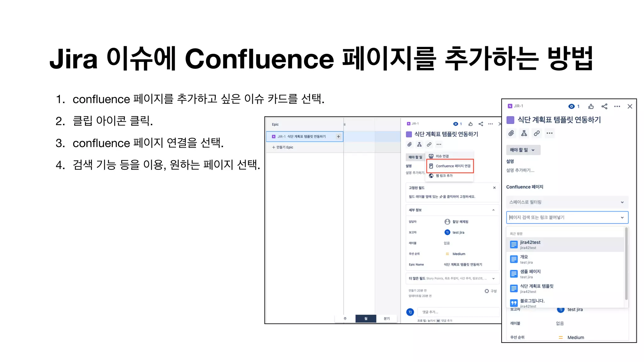Collapse the 세부 정보 section
Image resolution: width=644 pixels, height=362 pixels.
click(x=493, y=210)
